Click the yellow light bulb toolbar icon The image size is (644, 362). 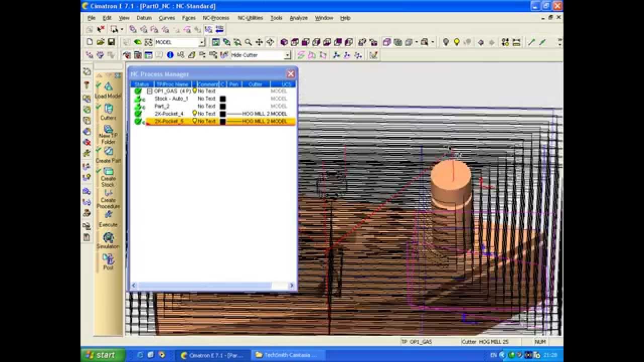coord(456,42)
